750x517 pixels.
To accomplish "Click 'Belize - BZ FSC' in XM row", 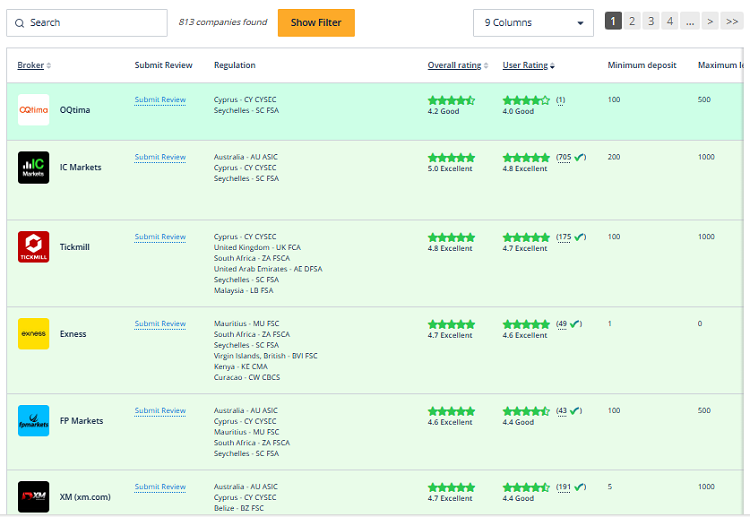I will click(239, 508).
